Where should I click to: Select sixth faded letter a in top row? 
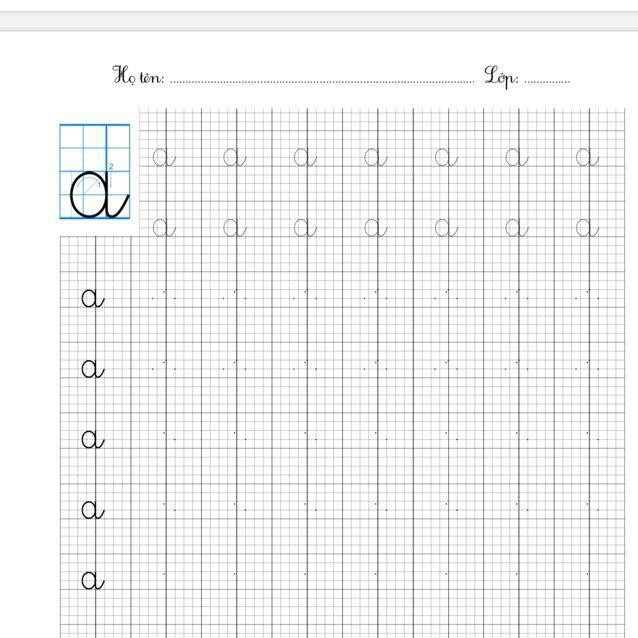click(x=517, y=157)
